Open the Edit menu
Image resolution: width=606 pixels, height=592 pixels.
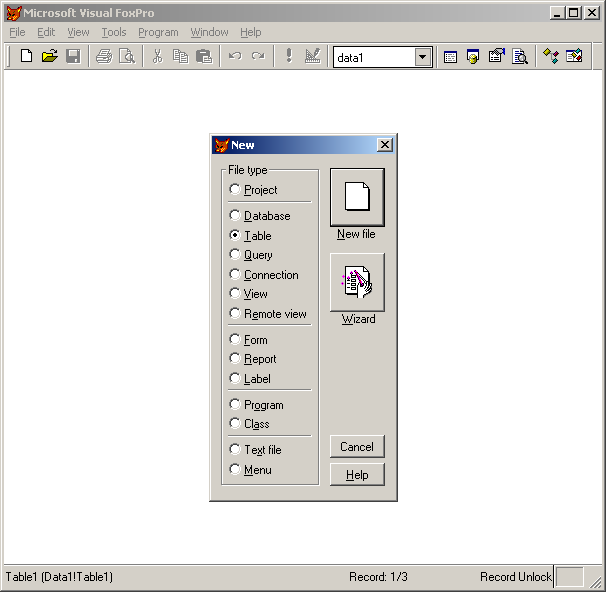tap(46, 32)
